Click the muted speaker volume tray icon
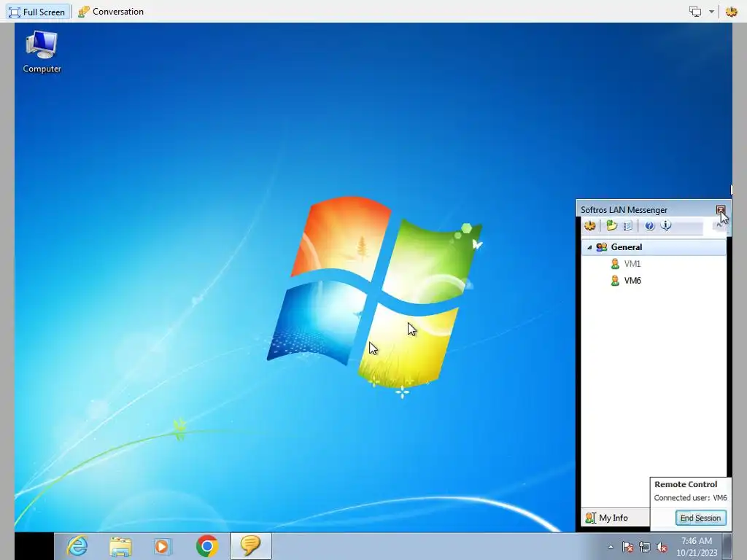The width and height of the screenshot is (747, 560). point(661,547)
